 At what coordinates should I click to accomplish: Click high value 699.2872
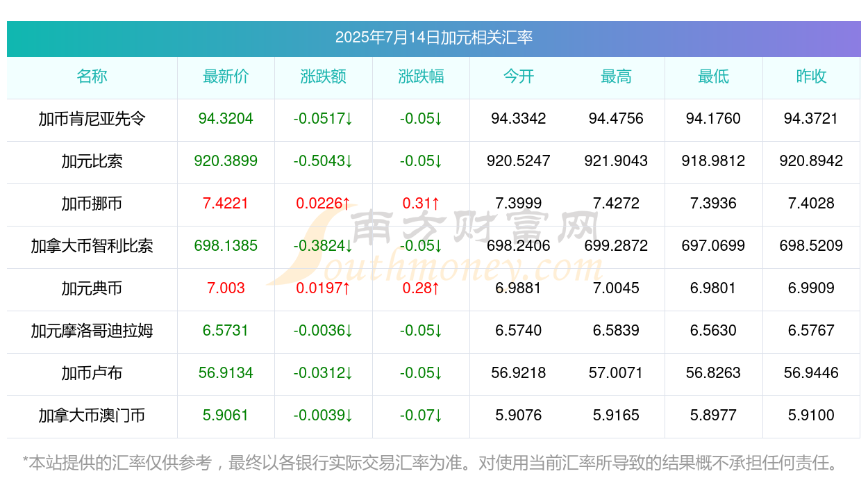pos(616,246)
